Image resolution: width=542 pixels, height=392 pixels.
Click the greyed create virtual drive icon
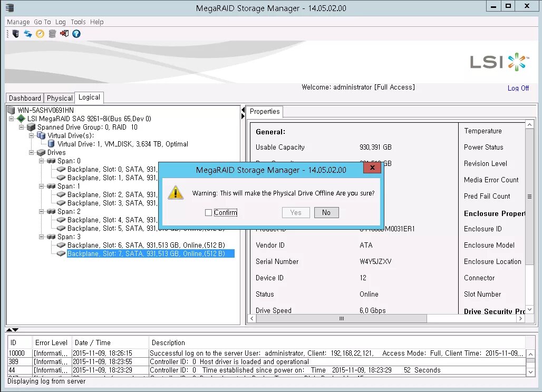52,34
